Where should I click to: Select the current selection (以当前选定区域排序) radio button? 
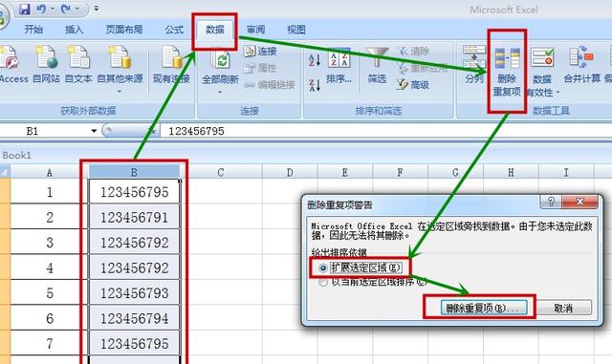point(323,282)
